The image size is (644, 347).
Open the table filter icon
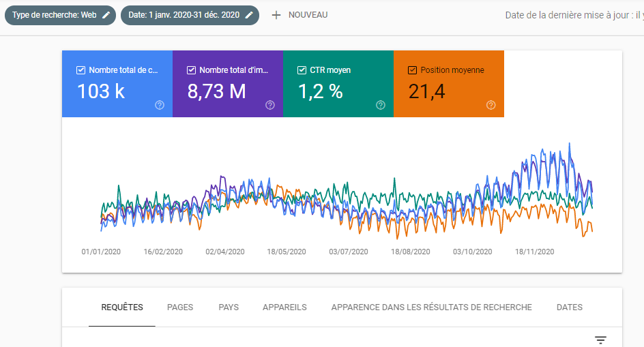pos(600,340)
